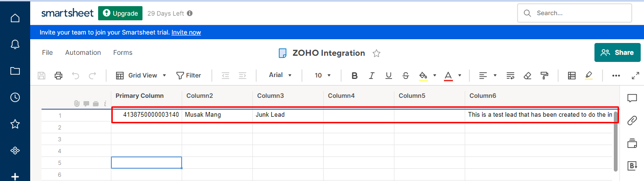Open the Notifications bell in sidebar

(x=15, y=44)
